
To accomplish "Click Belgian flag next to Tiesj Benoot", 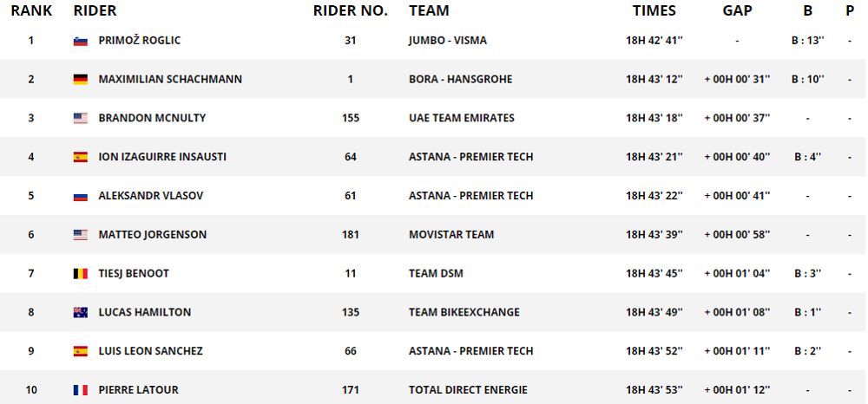I will (x=80, y=274).
